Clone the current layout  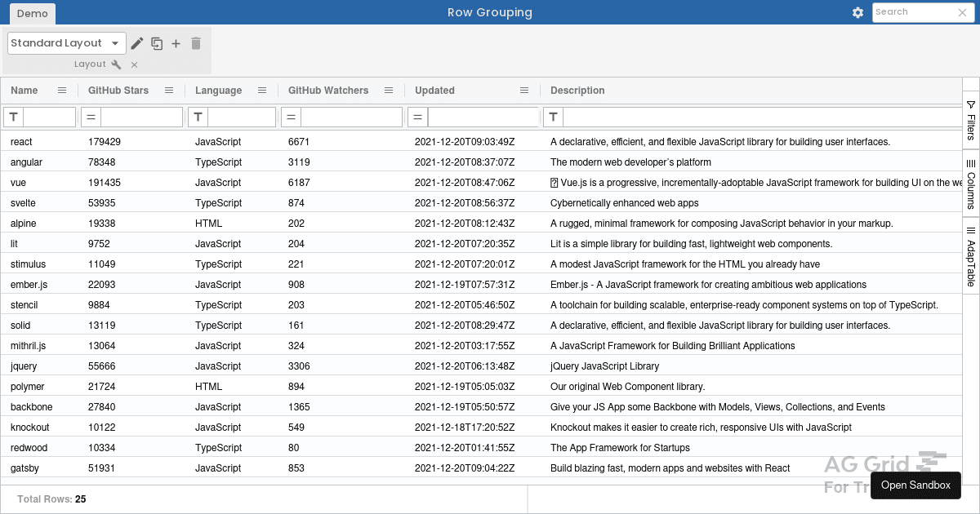[x=157, y=43]
